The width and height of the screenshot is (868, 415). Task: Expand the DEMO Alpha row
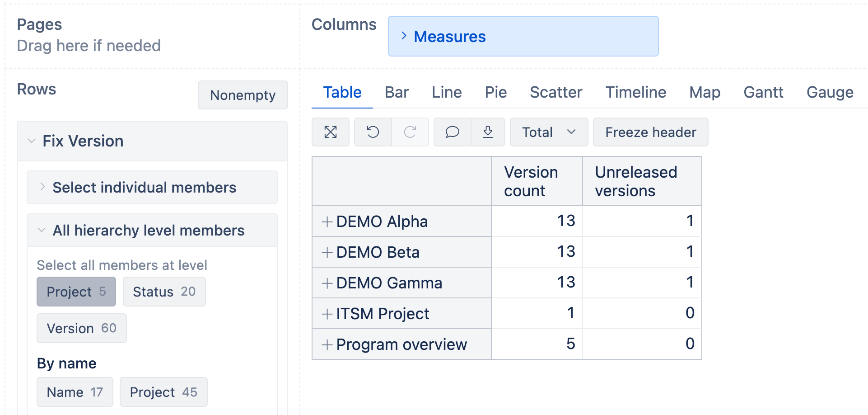pos(327,222)
